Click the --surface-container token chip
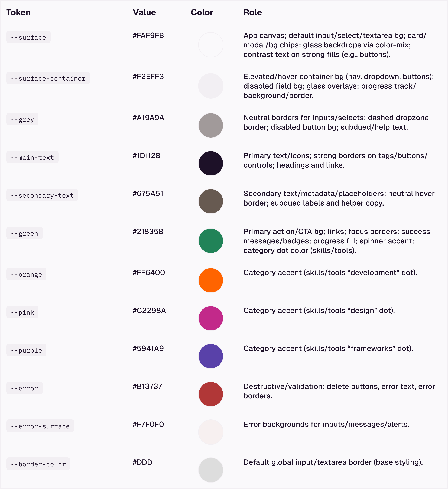Screen dimensions: 448x489 48,78
